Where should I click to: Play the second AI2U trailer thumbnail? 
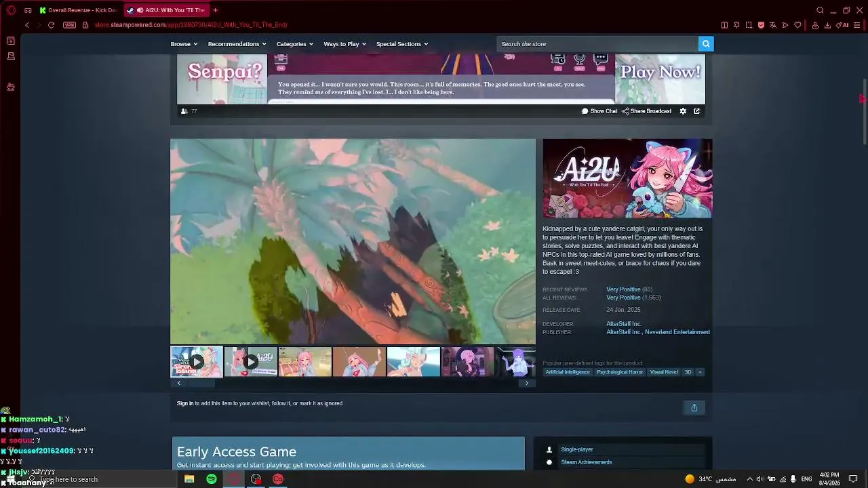[x=251, y=362]
